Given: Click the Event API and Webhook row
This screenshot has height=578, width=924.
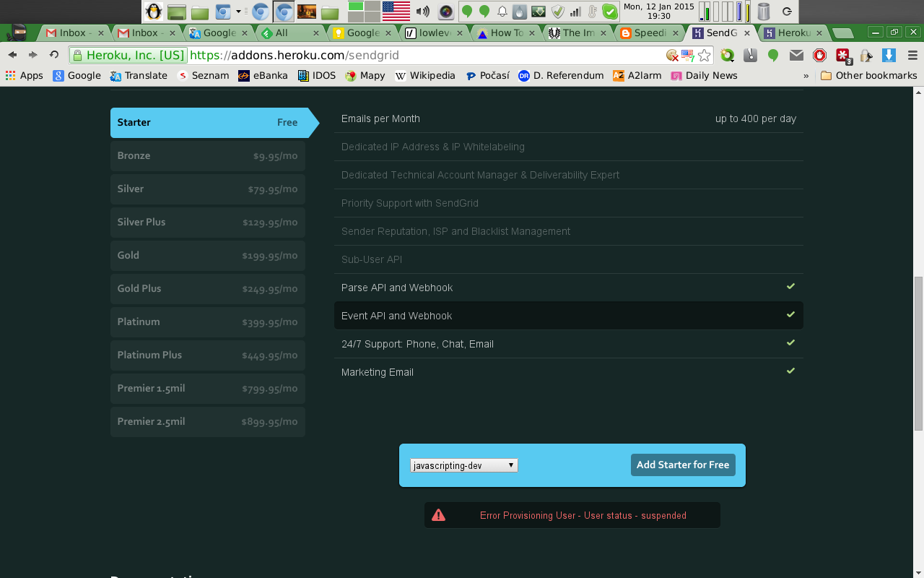Looking at the screenshot, I should tap(569, 316).
